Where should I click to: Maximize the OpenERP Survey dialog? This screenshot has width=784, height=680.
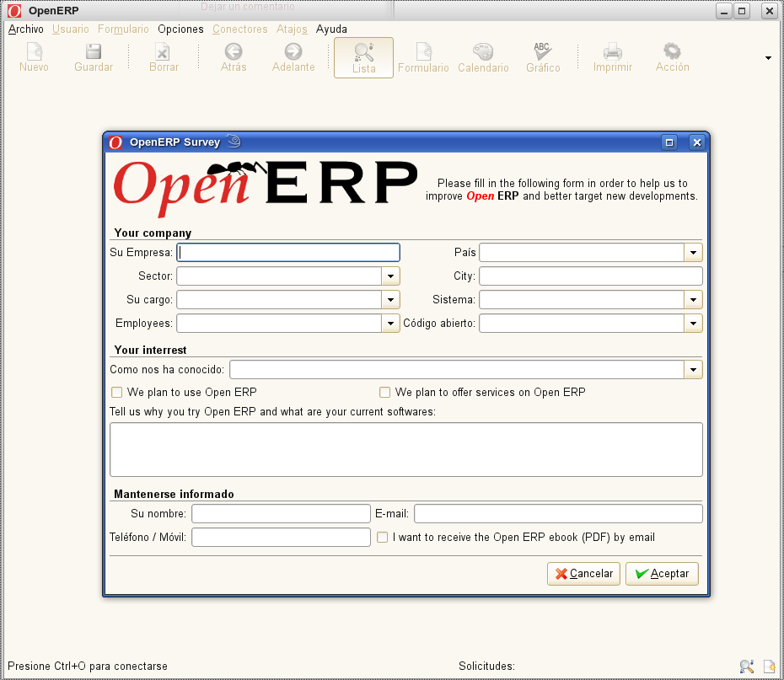click(669, 143)
